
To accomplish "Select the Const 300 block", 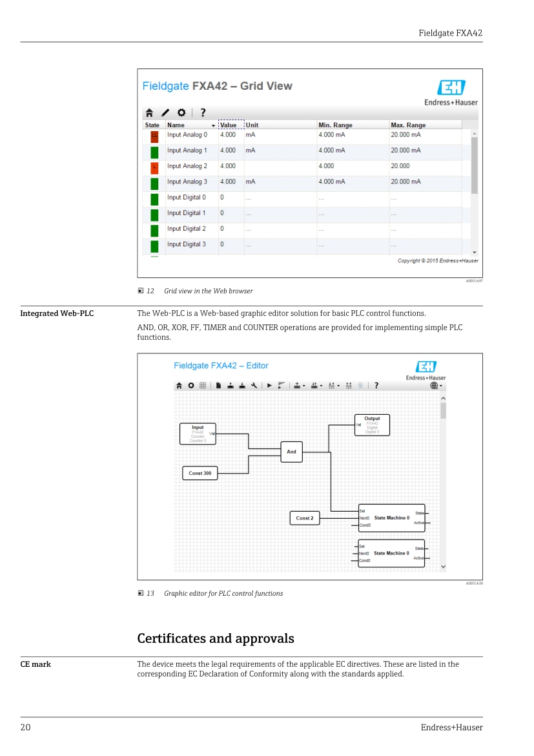I will click(x=200, y=473).
